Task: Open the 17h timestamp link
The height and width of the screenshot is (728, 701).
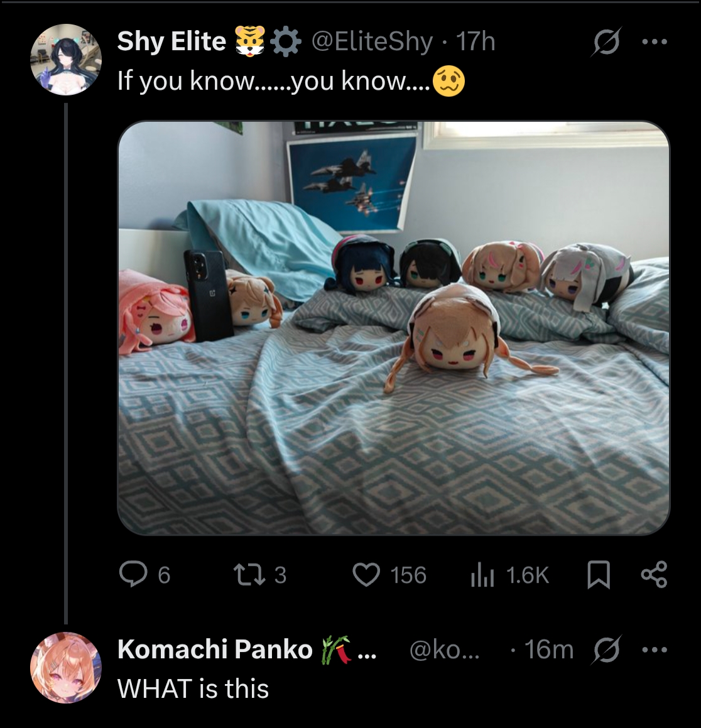Action: pos(476,42)
